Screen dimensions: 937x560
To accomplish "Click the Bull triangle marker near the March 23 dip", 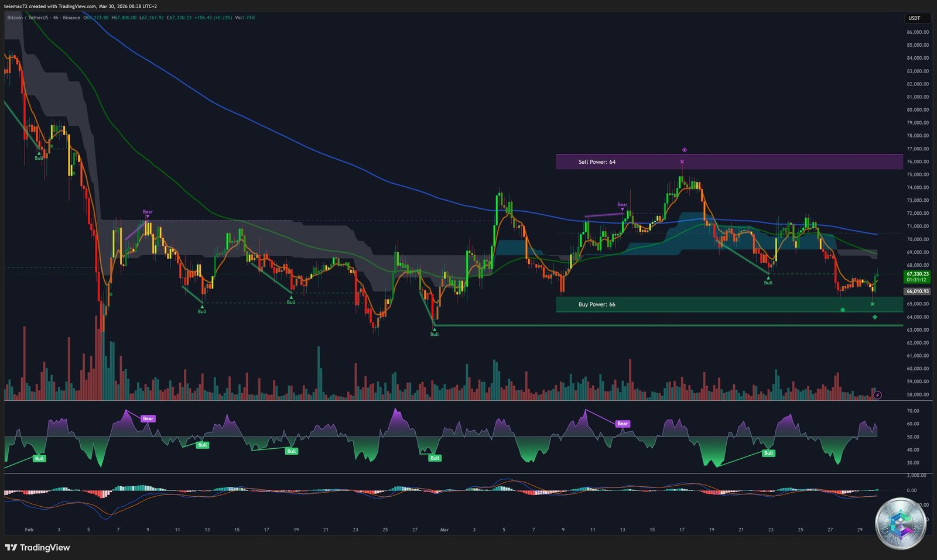I will [x=767, y=279].
